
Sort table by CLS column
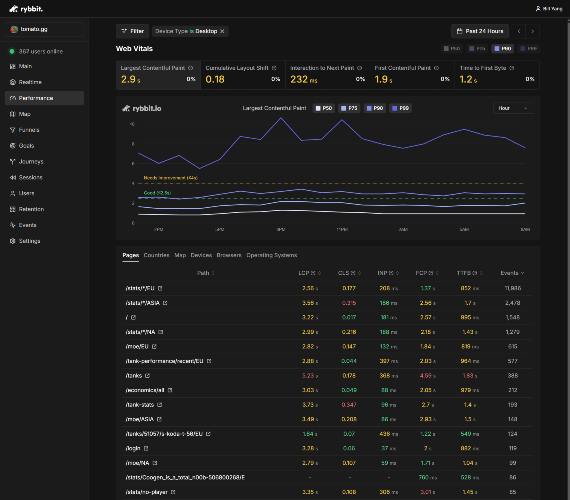[349, 273]
